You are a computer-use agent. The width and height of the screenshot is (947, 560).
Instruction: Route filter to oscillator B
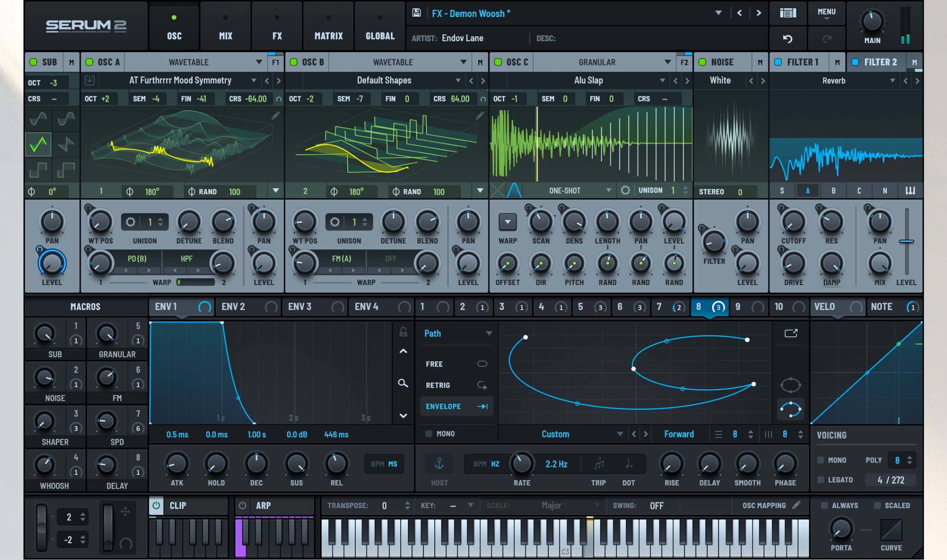pos(833,191)
